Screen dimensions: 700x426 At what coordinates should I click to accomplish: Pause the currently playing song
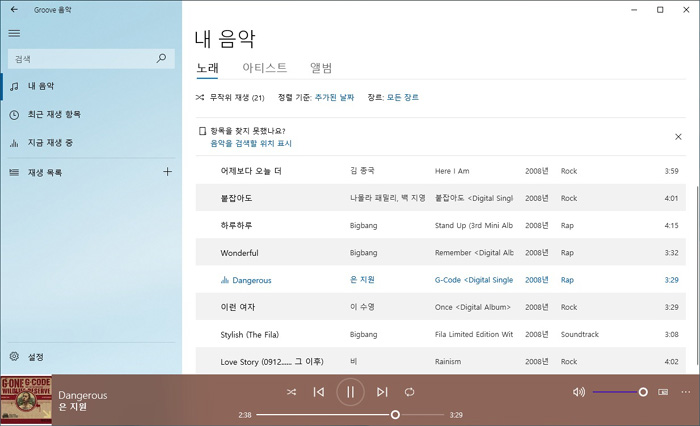click(x=350, y=392)
